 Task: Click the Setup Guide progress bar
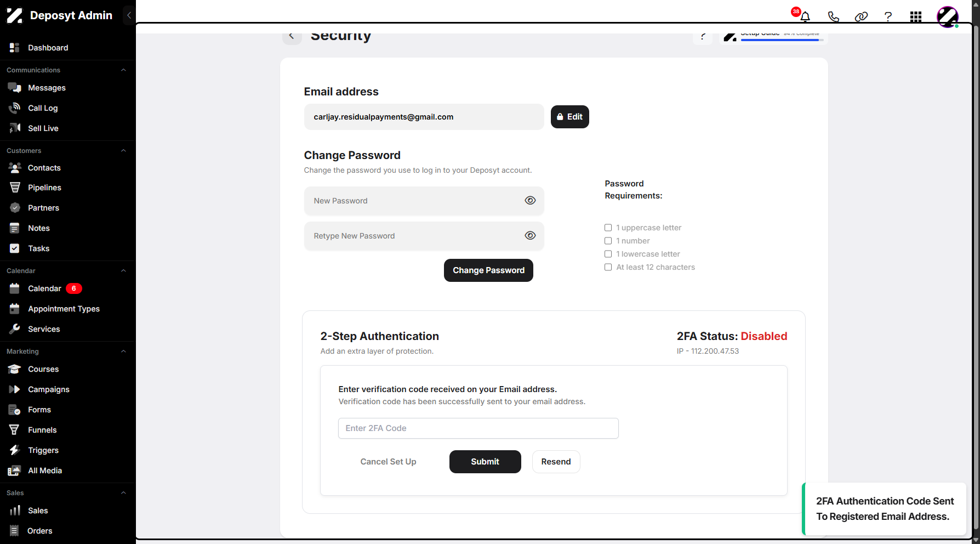click(782, 40)
